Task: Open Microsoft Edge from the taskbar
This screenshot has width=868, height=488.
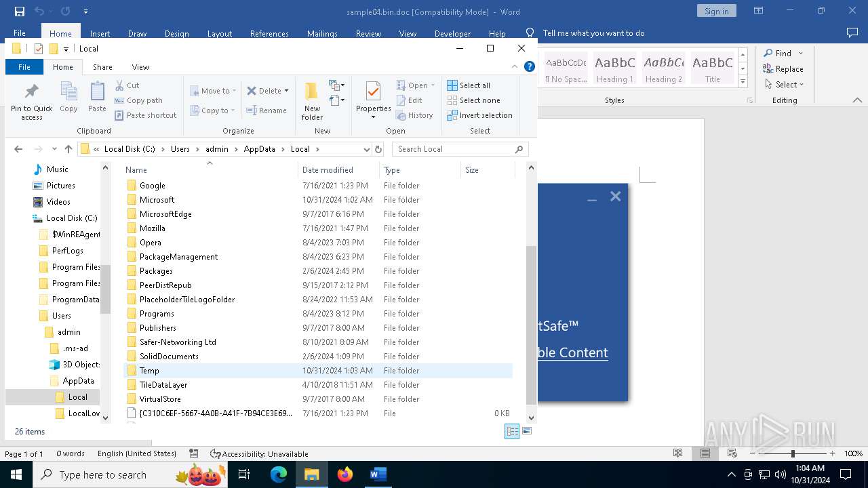Action: [x=279, y=474]
